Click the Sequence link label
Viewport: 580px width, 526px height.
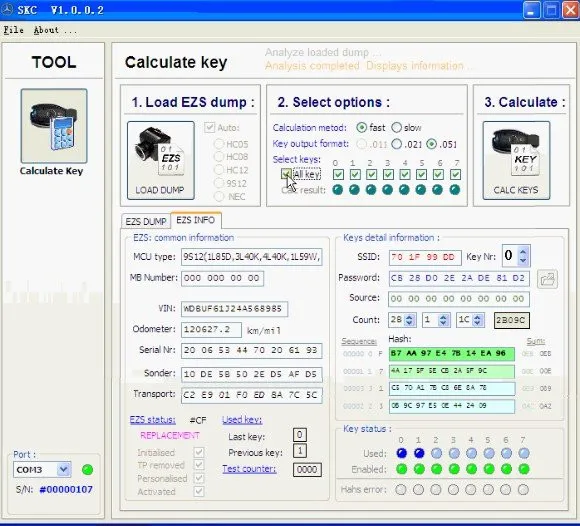click(359, 341)
